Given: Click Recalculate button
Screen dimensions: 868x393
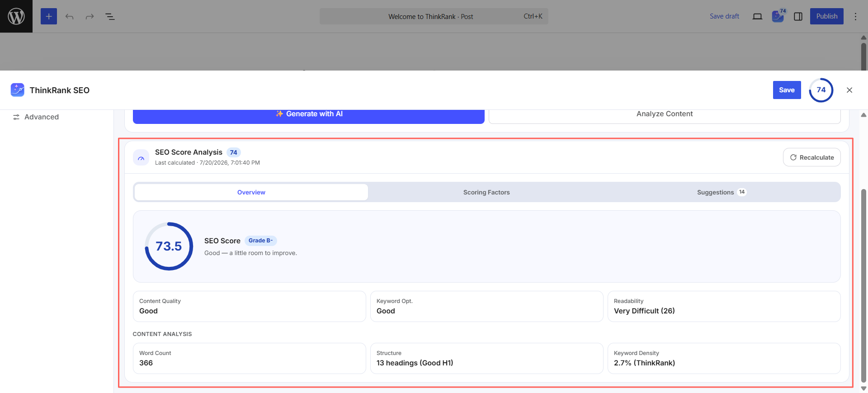Looking at the screenshot, I should coord(812,157).
